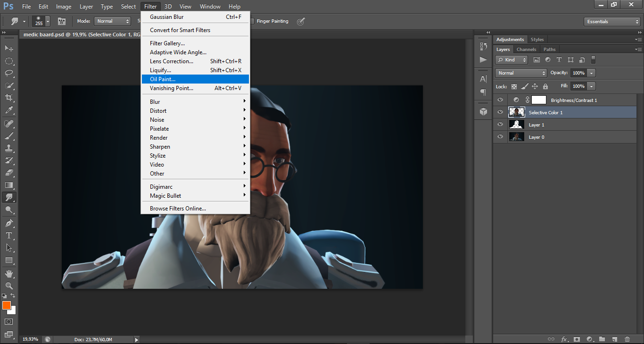
Task: Open the brush preset picker arrow
Action: coord(48,22)
